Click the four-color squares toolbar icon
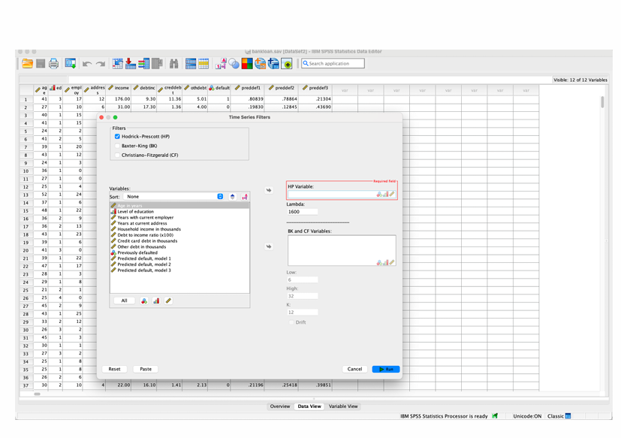This screenshot has height=438, width=621. click(247, 63)
